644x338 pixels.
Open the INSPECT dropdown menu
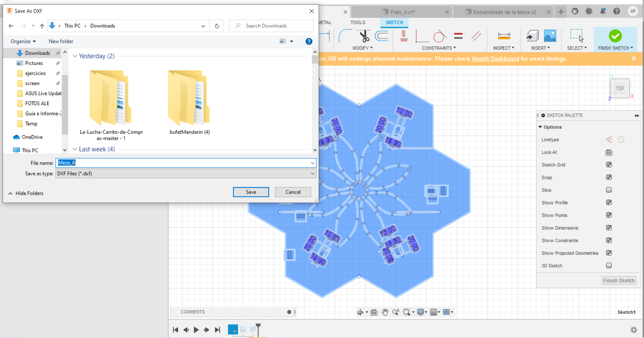tap(503, 48)
